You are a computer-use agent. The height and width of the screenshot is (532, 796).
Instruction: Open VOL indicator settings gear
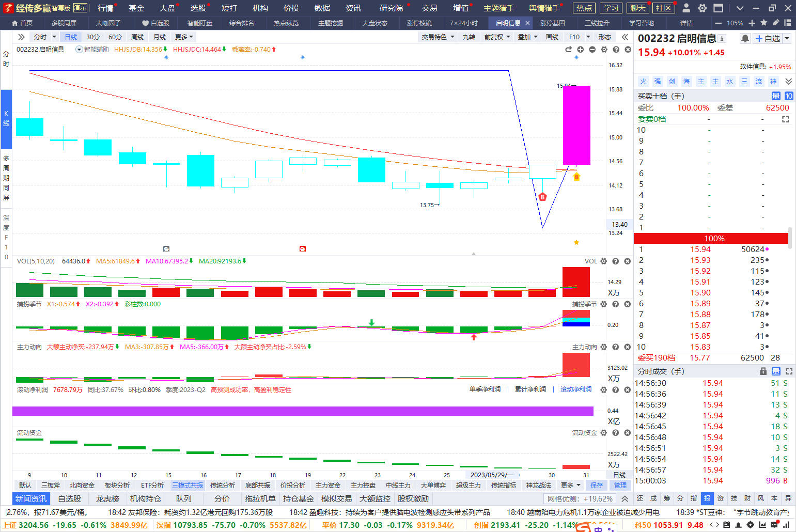pos(603,261)
